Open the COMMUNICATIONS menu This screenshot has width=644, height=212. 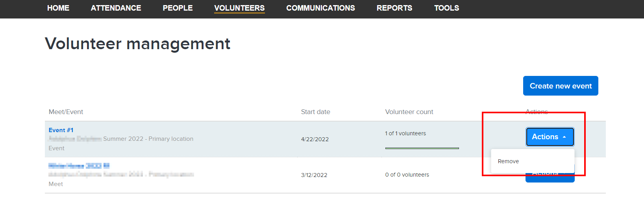click(320, 8)
